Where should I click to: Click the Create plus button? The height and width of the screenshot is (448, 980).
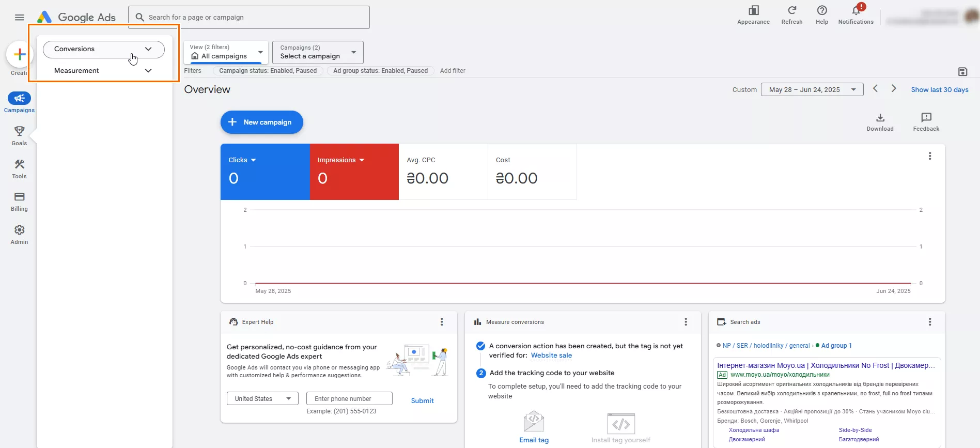pos(20,54)
